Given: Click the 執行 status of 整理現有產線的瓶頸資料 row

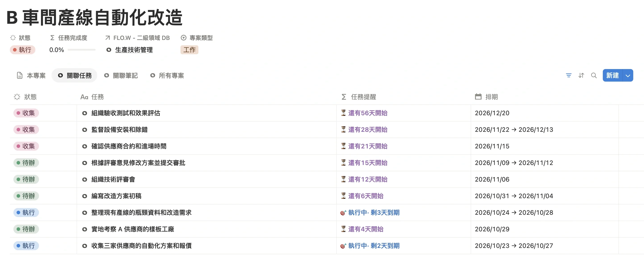Looking at the screenshot, I should 26,213.
